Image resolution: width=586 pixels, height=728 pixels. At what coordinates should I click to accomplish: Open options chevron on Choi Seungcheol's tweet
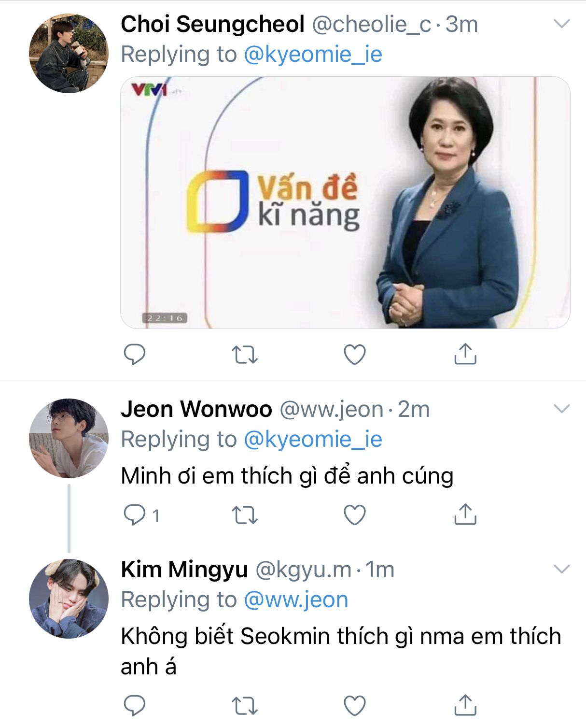point(562,24)
